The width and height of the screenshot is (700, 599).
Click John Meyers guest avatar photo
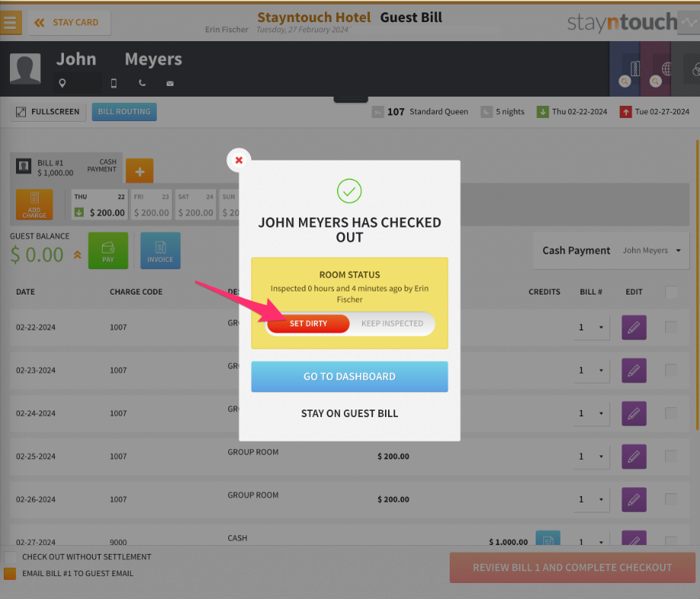click(x=25, y=69)
